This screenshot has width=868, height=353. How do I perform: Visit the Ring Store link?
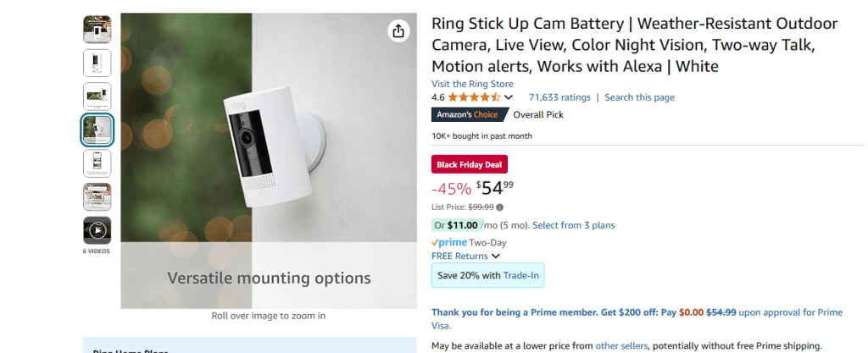(472, 84)
